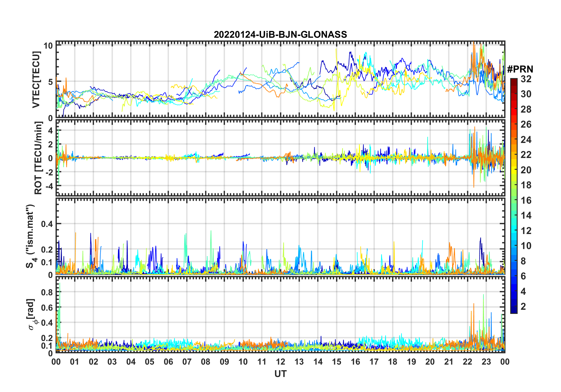Click inside the VTEC time-series panel
Image resolution: width=561 pixels, height=392 pixels.
coord(280,80)
